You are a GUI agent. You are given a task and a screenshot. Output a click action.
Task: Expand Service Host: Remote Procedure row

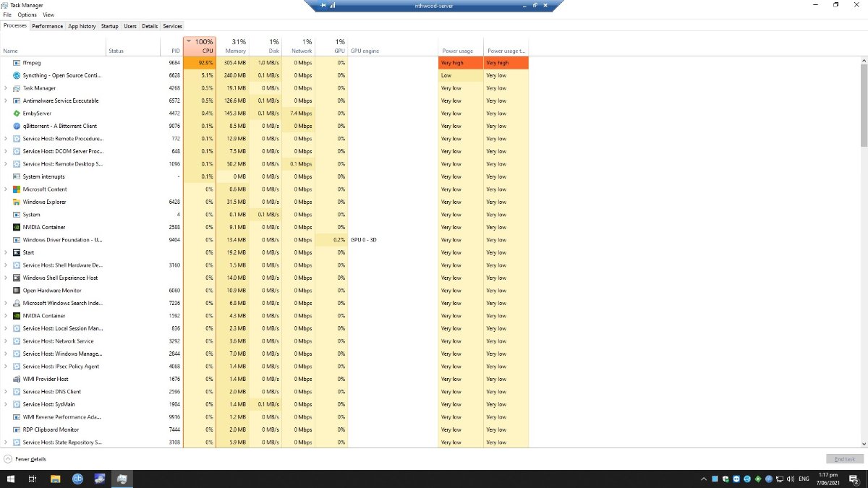point(6,139)
